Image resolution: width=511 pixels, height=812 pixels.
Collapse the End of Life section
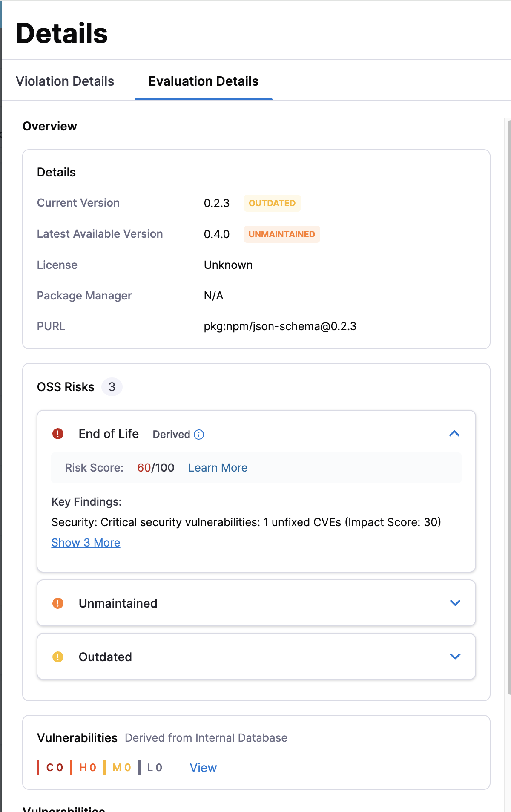pyautogui.click(x=454, y=434)
